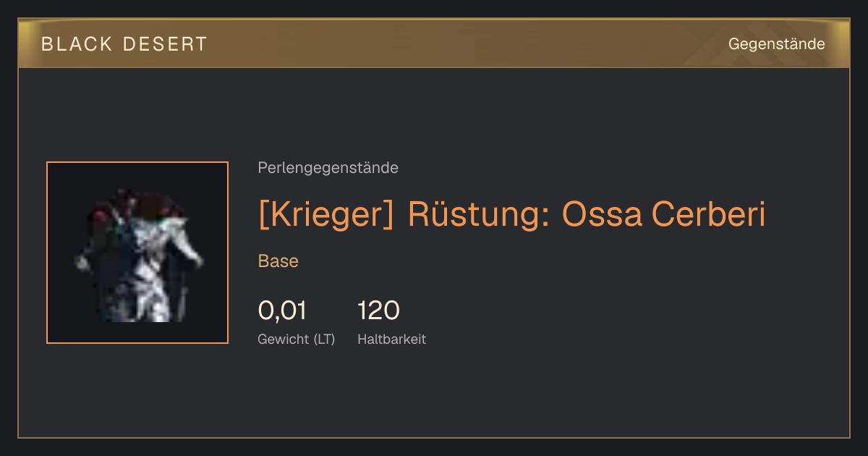Click the 0,01 weight value
This screenshot has width=868, height=456.
point(282,311)
